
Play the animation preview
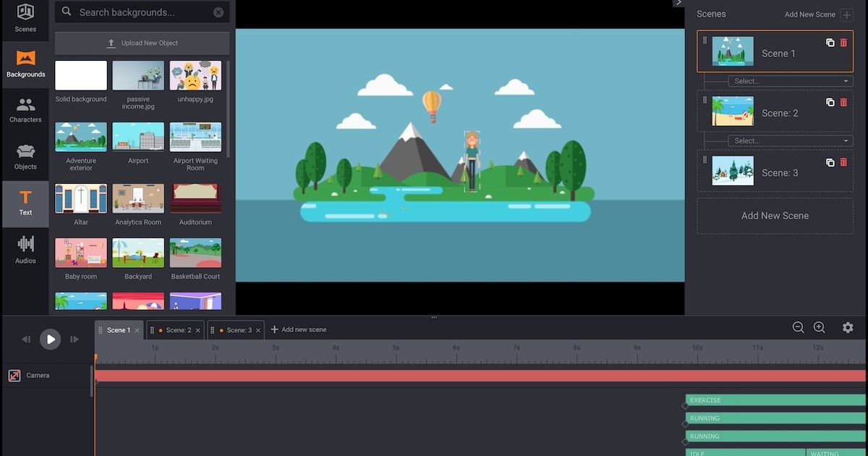pos(50,339)
